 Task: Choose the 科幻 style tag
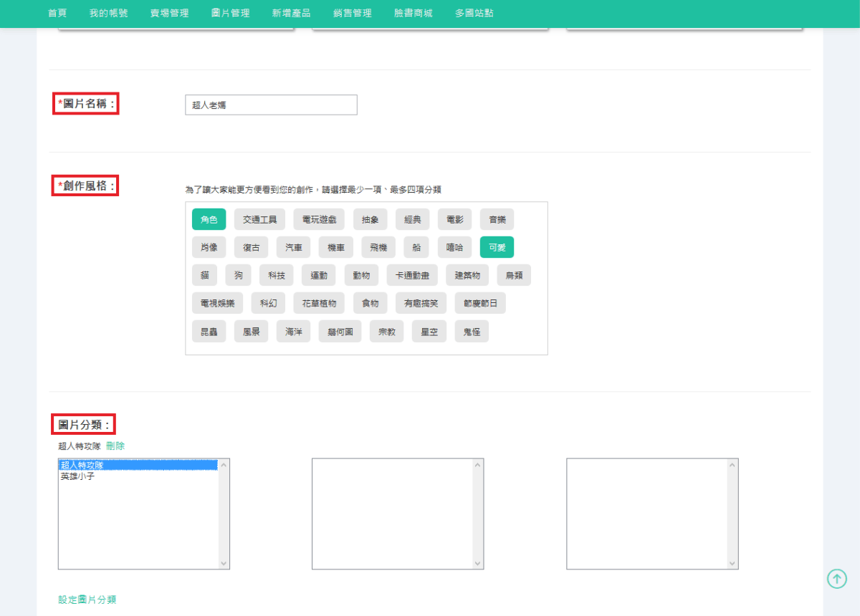pos(268,303)
